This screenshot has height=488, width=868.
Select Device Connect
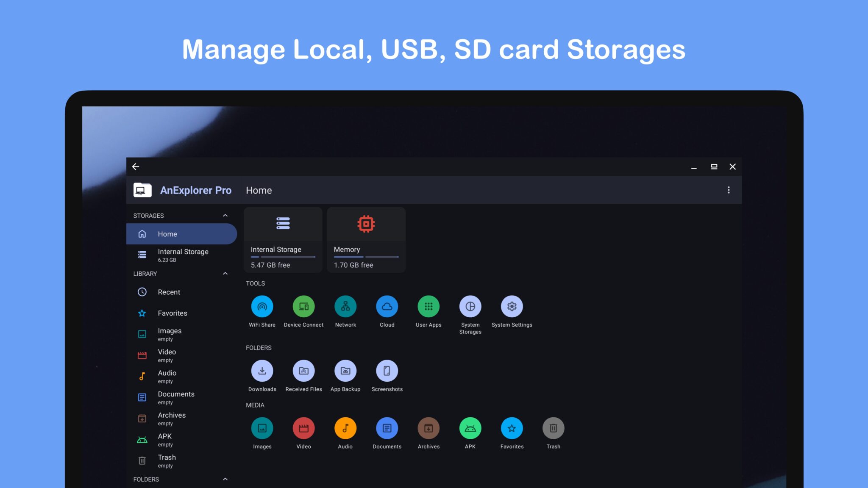pyautogui.click(x=303, y=306)
